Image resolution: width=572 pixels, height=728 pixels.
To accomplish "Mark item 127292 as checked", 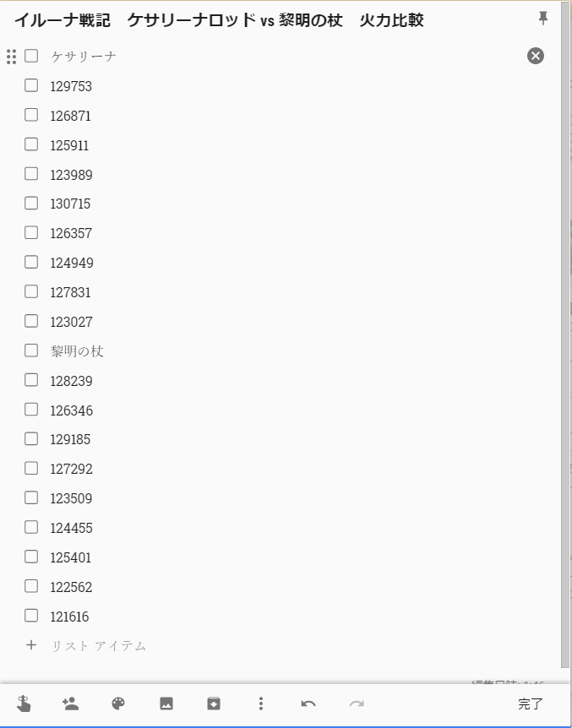I will coord(31,468).
